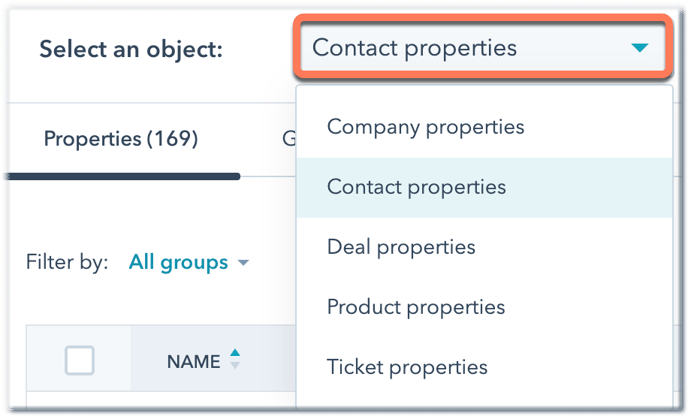
Task: Pick Deal properties in the dropdown list
Action: pos(400,247)
